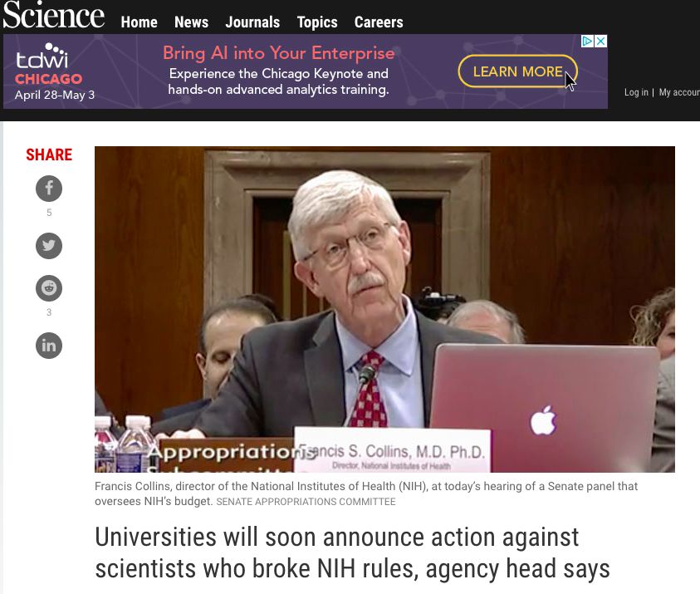Click the Francis Collins hearing photo

click(384, 309)
